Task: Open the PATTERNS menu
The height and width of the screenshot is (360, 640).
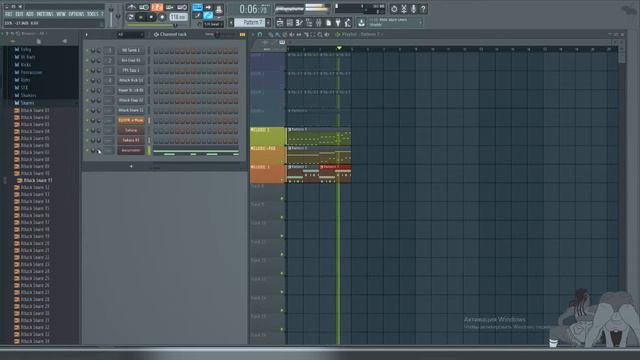Action: click(45, 14)
